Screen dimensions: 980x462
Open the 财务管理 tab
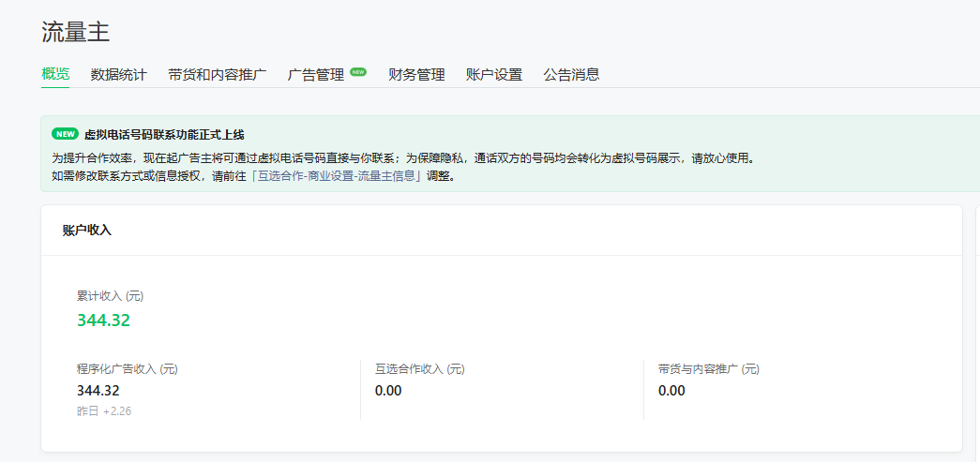click(416, 74)
